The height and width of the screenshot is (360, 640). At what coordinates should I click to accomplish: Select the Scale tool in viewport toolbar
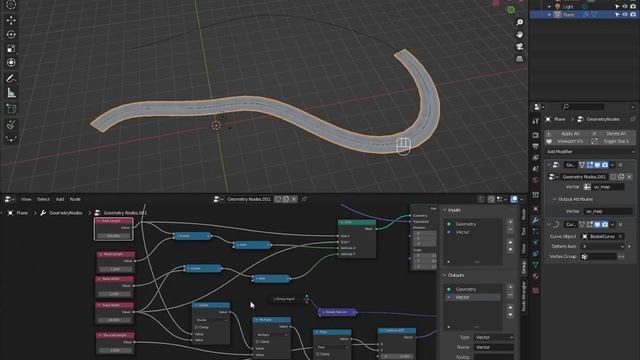coord(11,49)
